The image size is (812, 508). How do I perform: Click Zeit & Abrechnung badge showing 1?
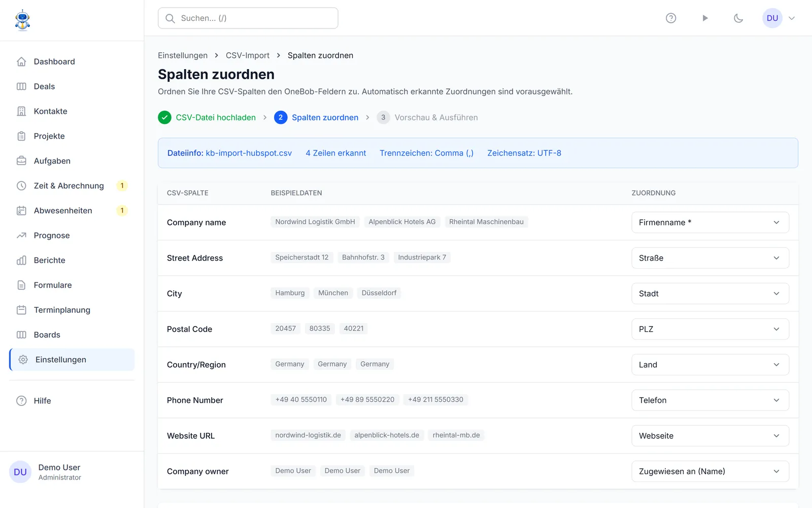pos(122,186)
